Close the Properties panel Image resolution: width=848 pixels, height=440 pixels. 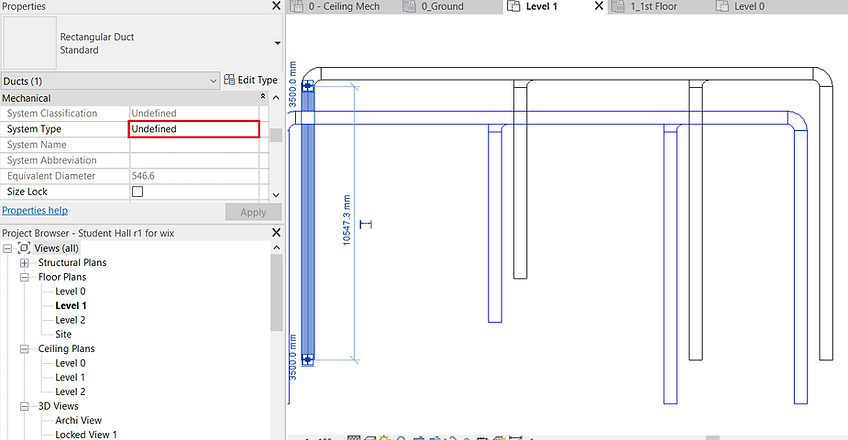(x=276, y=6)
